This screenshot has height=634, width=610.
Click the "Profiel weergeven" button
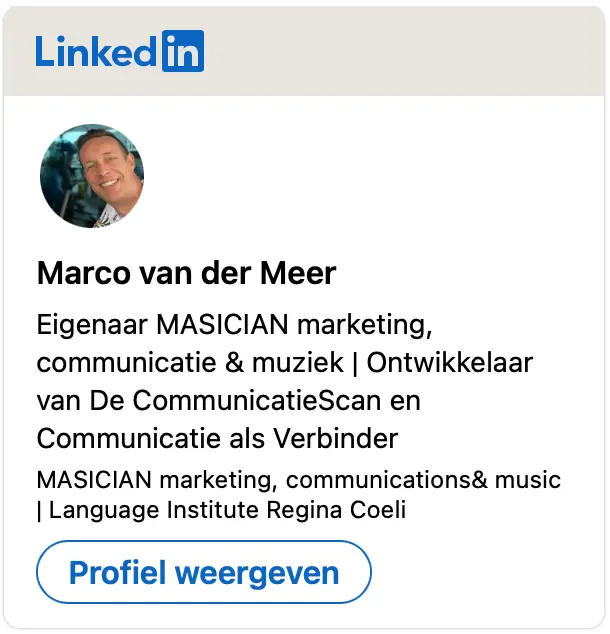tap(204, 572)
